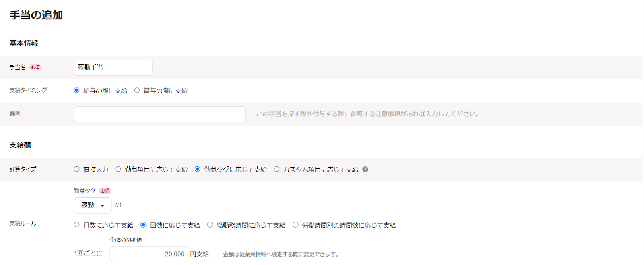The width and height of the screenshot is (644, 265).
Task: Select 賞与の際に支給 radio button
Action: 137,90
